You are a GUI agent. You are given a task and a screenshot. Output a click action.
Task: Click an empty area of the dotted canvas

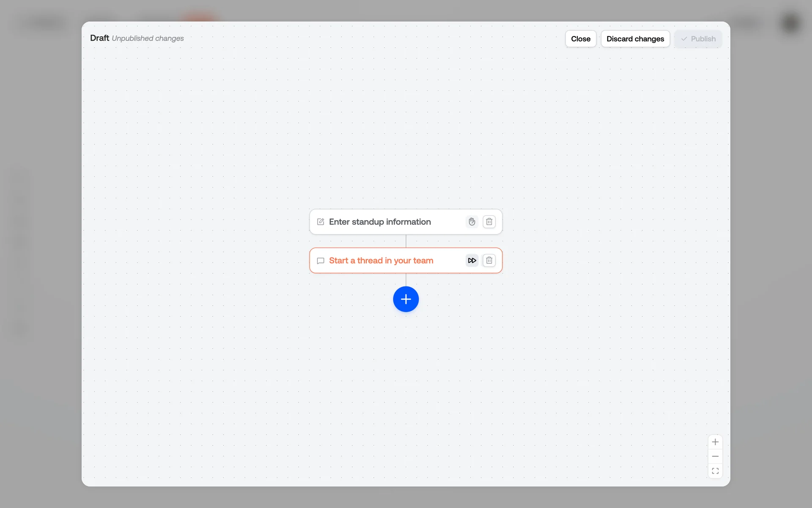pyautogui.click(x=211, y=360)
